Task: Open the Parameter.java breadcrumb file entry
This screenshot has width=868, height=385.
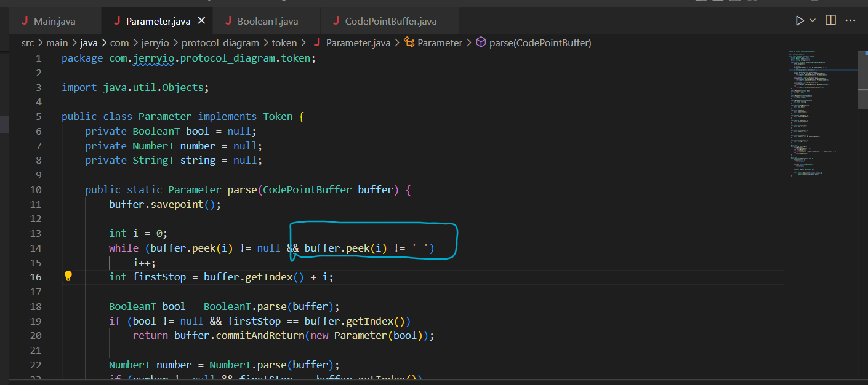Action: tap(358, 43)
